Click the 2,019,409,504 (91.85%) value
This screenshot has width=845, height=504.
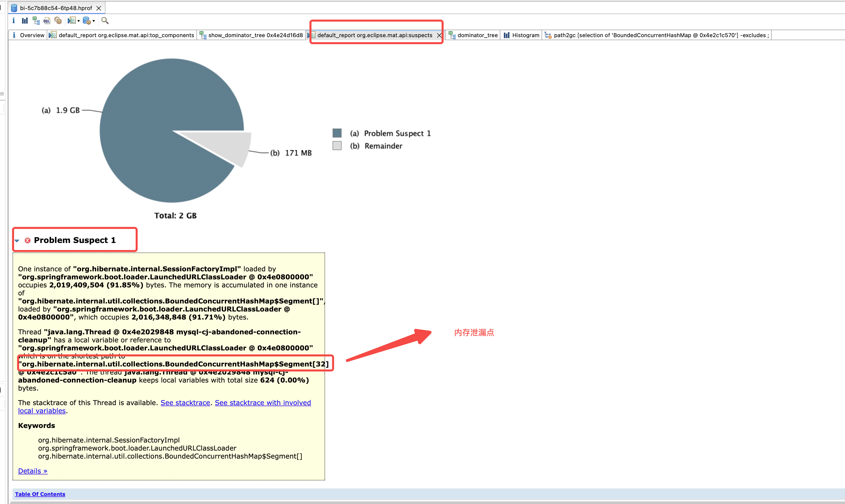pos(96,285)
